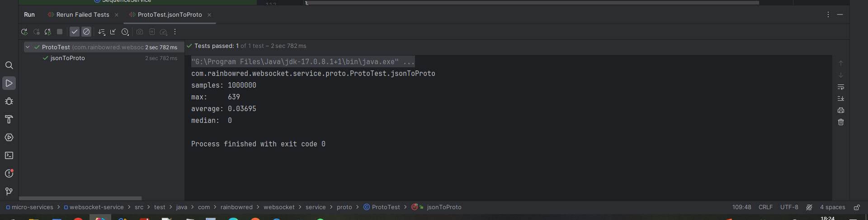The width and height of the screenshot is (868, 220).
Task: Click the src breadcrumb
Action: point(139,207)
